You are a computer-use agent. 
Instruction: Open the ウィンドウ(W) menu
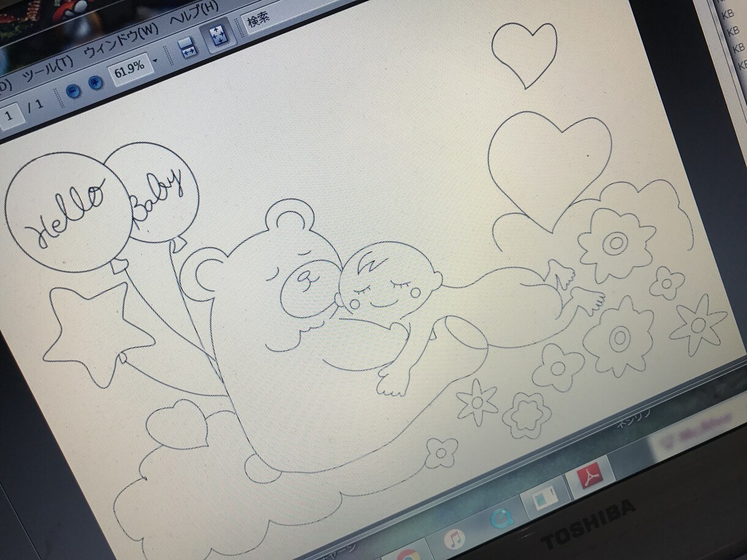(121, 40)
